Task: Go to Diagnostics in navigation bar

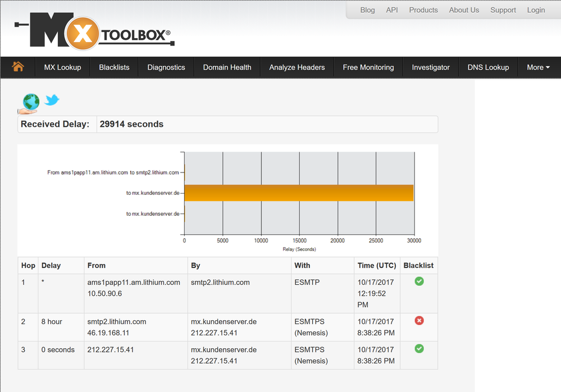Action: point(166,67)
